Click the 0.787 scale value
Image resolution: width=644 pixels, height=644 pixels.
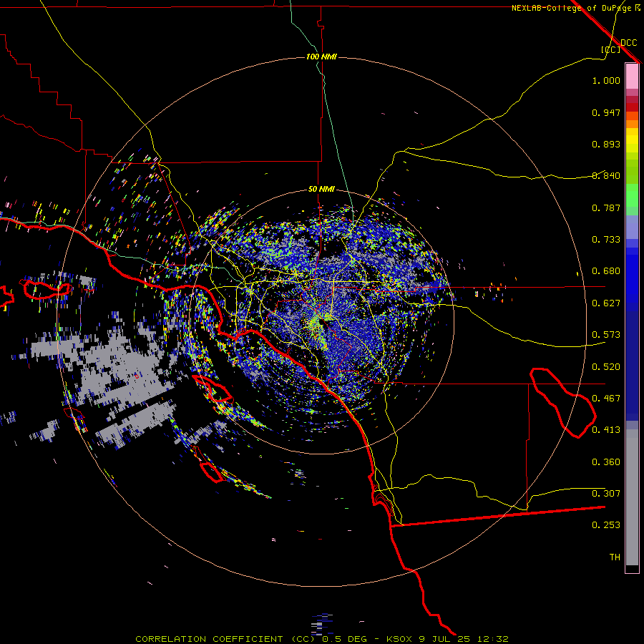606,208
